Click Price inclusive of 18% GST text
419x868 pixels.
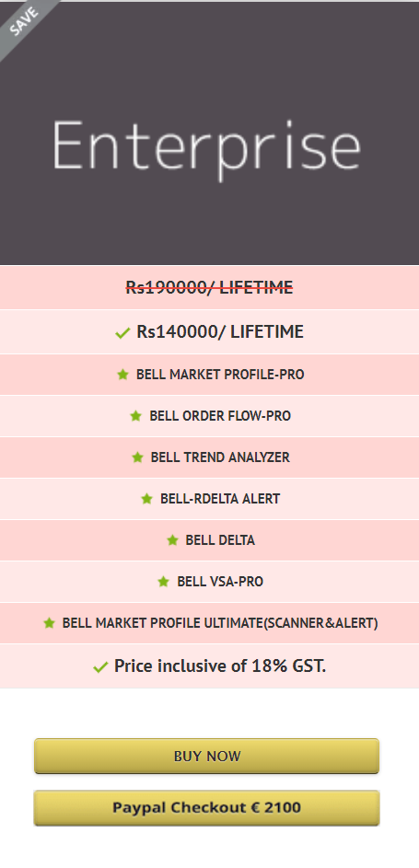(220, 665)
